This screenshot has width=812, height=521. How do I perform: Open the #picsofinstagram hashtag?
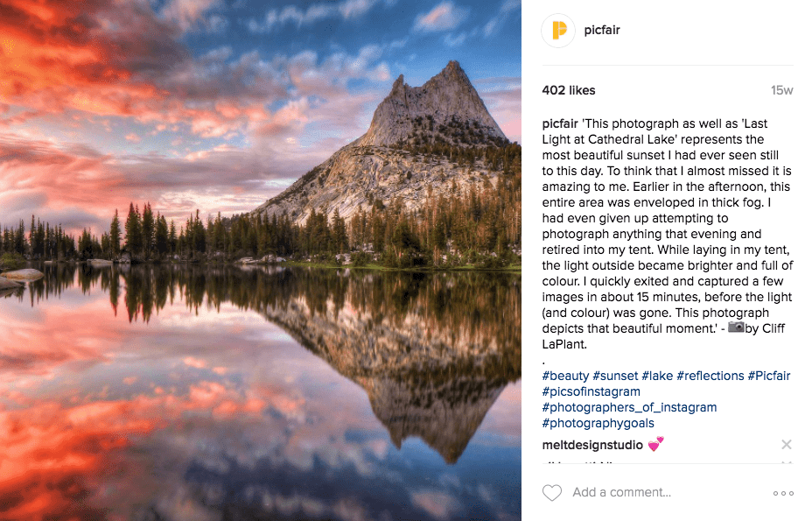(591, 391)
